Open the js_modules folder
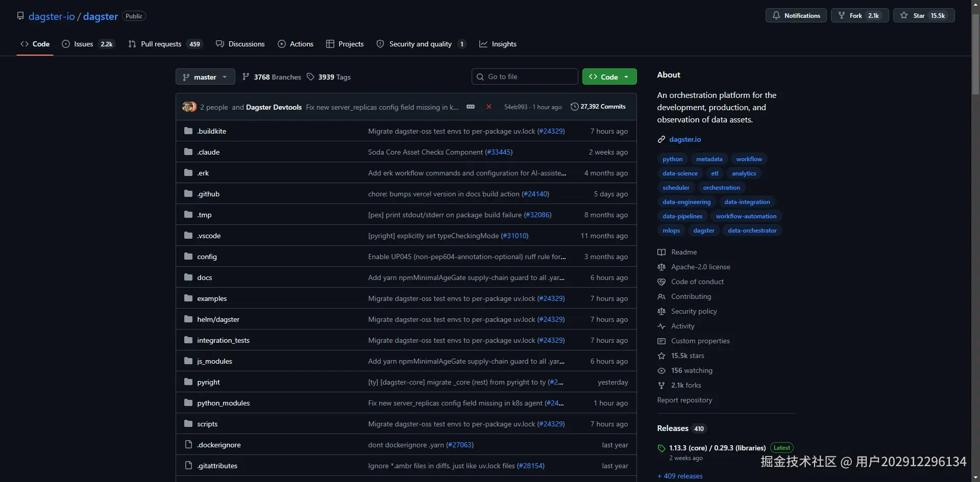980x482 pixels. pyautogui.click(x=214, y=361)
